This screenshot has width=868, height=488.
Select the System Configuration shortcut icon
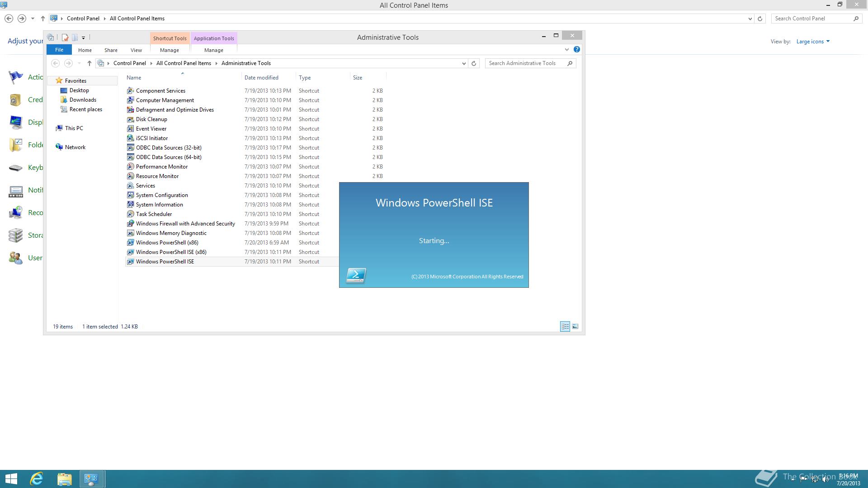coord(131,195)
